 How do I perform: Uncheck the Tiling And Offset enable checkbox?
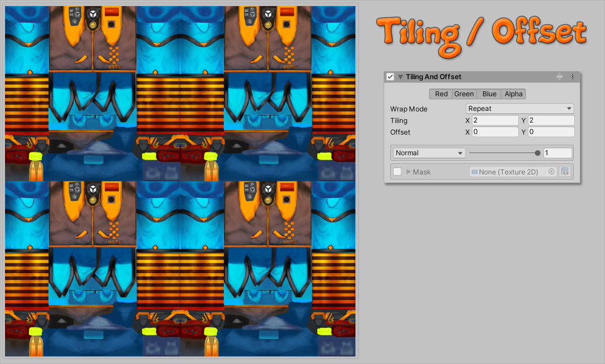pyautogui.click(x=390, y=77)
